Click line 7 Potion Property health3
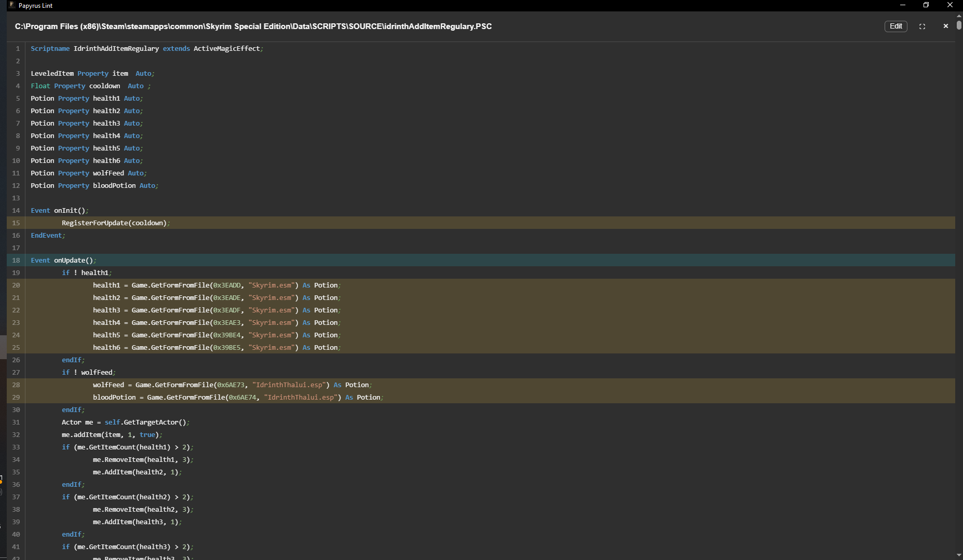 [x=87, y=123]
